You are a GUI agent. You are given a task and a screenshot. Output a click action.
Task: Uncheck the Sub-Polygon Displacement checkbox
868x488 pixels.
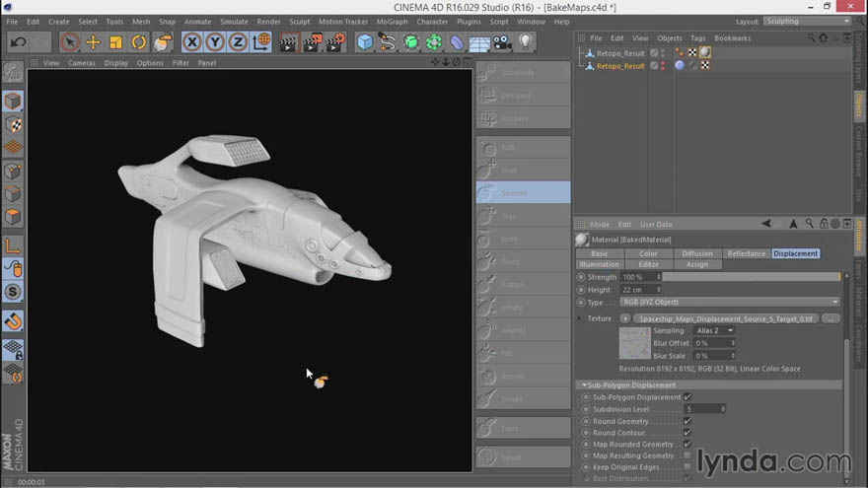(x=687, y=396)
